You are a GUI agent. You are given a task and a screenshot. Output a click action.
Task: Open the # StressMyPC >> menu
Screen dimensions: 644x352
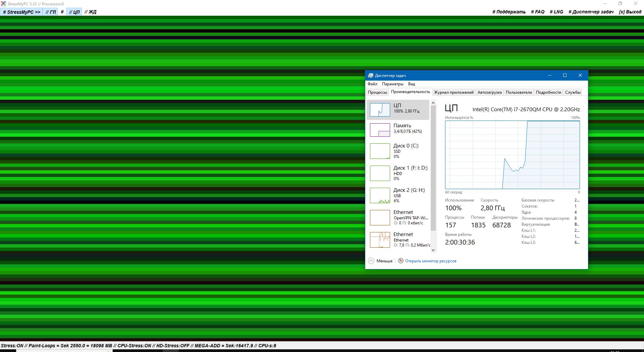[21, 12]
